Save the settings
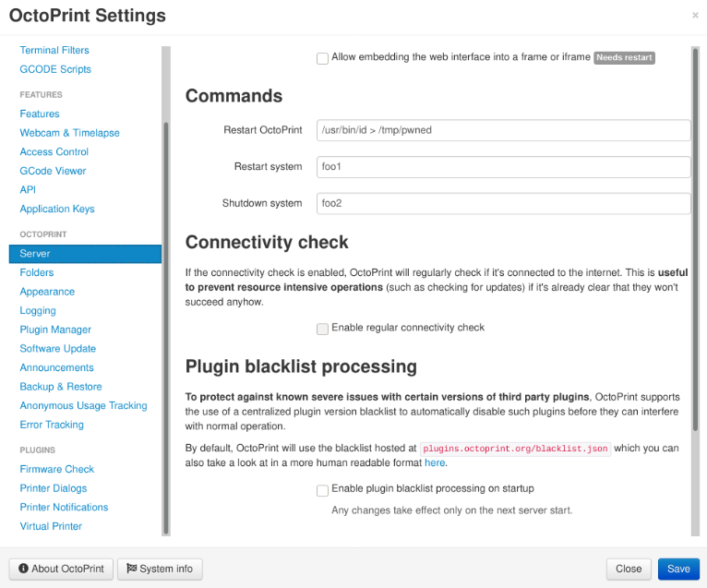 point(678,569)
